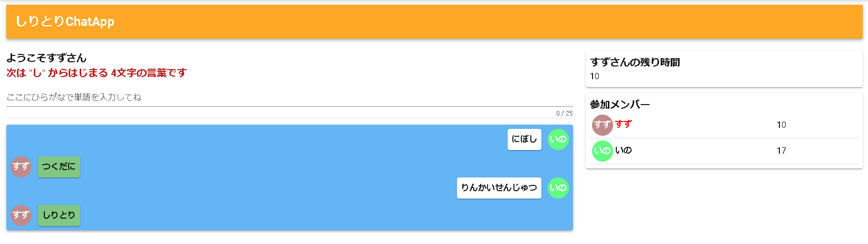The width and height of the screenshot is (868, 244).
Task: Click the りんかいせんじゅつ message bubble
Action: pos(499,188)
